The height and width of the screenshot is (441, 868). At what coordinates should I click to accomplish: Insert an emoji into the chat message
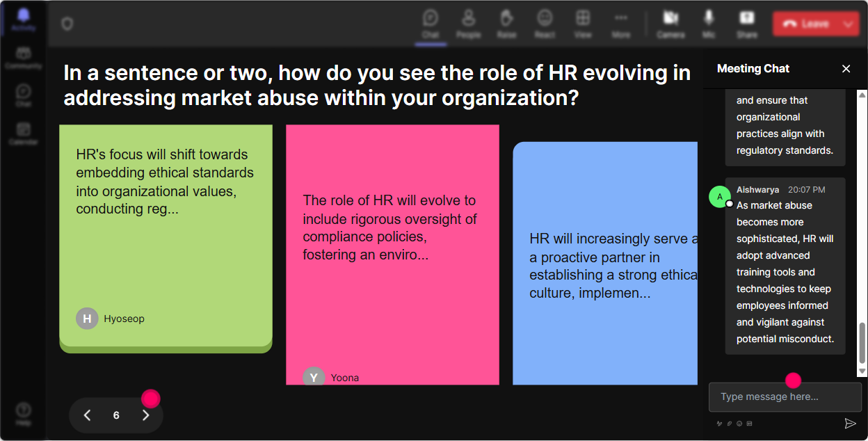739,423
